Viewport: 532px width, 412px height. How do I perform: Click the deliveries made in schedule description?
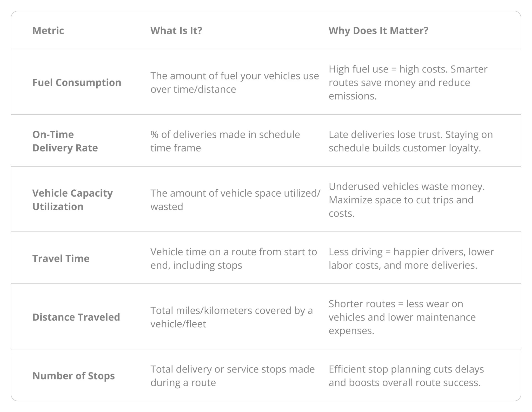tap(225, 141)
